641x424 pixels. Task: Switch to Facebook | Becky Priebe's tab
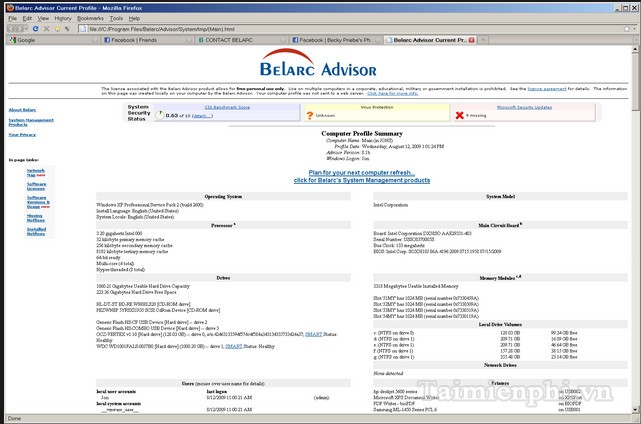tap(335, 40)
